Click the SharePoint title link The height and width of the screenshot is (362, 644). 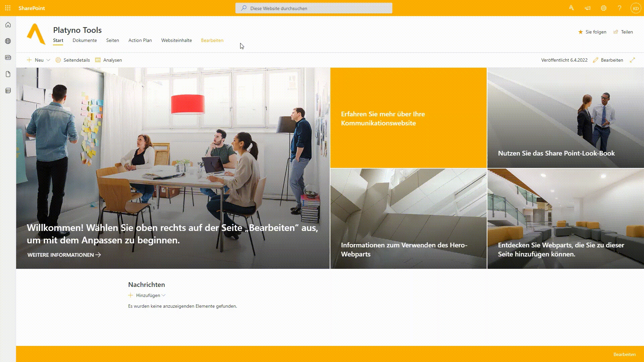pos(32,8)
